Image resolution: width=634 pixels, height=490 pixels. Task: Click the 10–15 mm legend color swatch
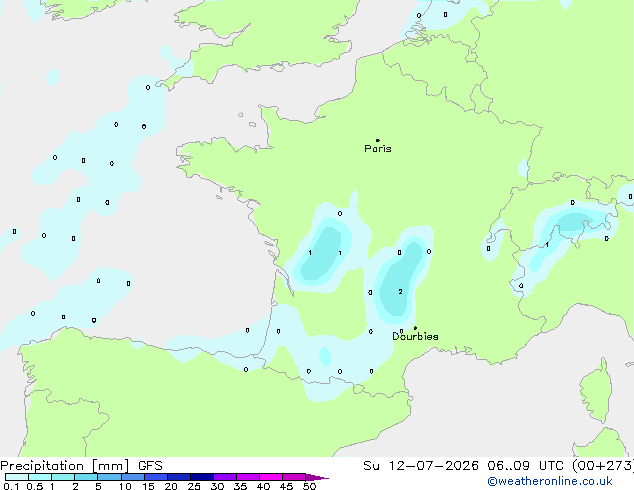coord(133,477)
